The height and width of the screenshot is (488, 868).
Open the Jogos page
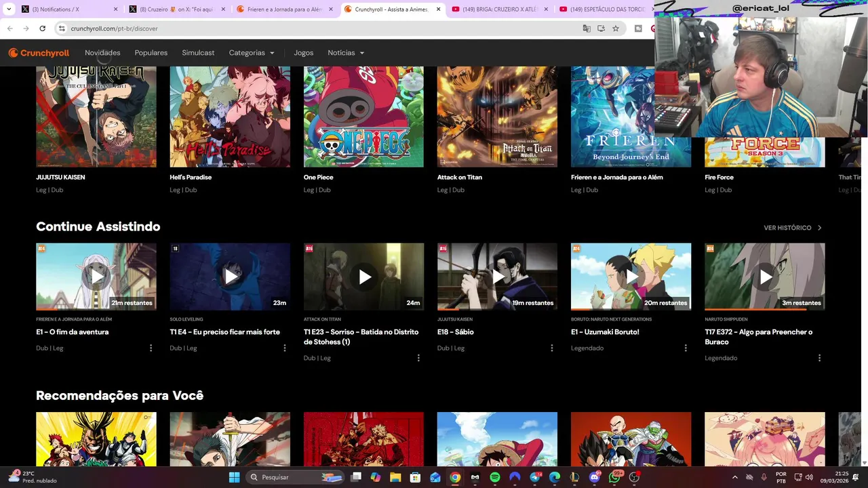[304, 53]
